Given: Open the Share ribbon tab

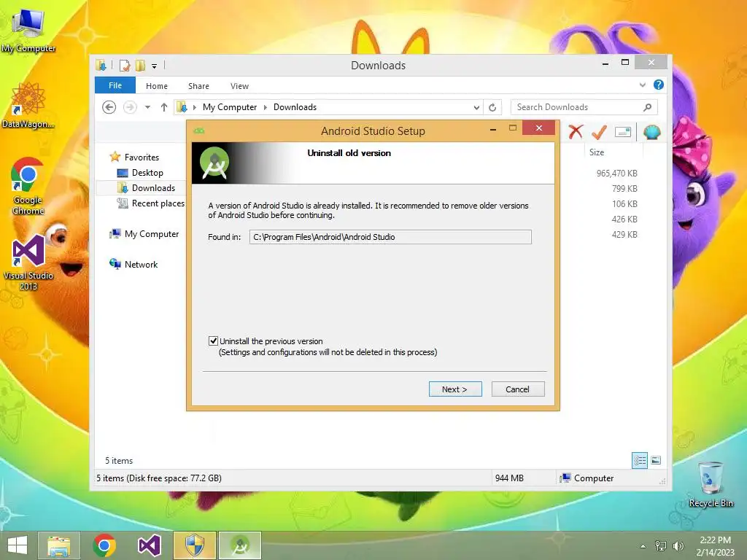Looking at the screenshot, I should click(x=198, y=86).
